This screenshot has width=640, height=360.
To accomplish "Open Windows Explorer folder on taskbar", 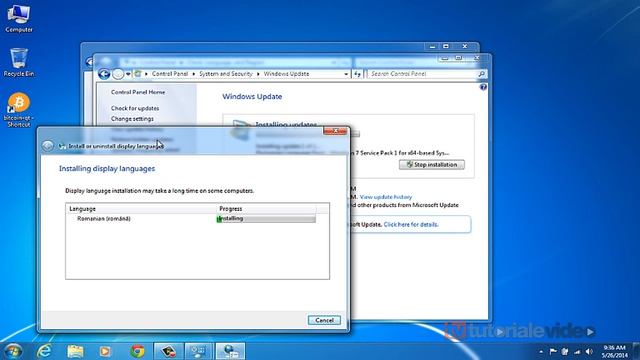I will coord(75,351).
